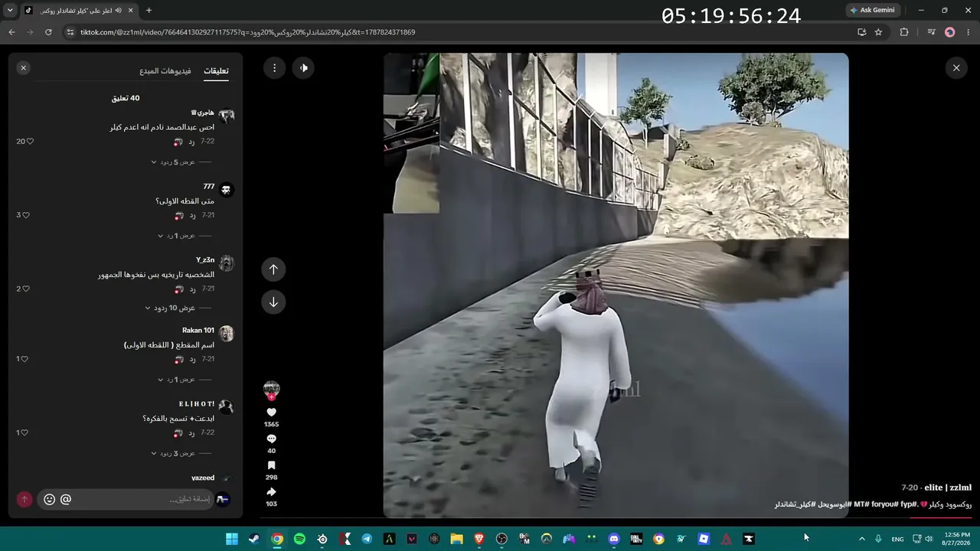The image size is (980, 551).
Task: Like the Rakan 101 comment
Action: pos(26,359)
